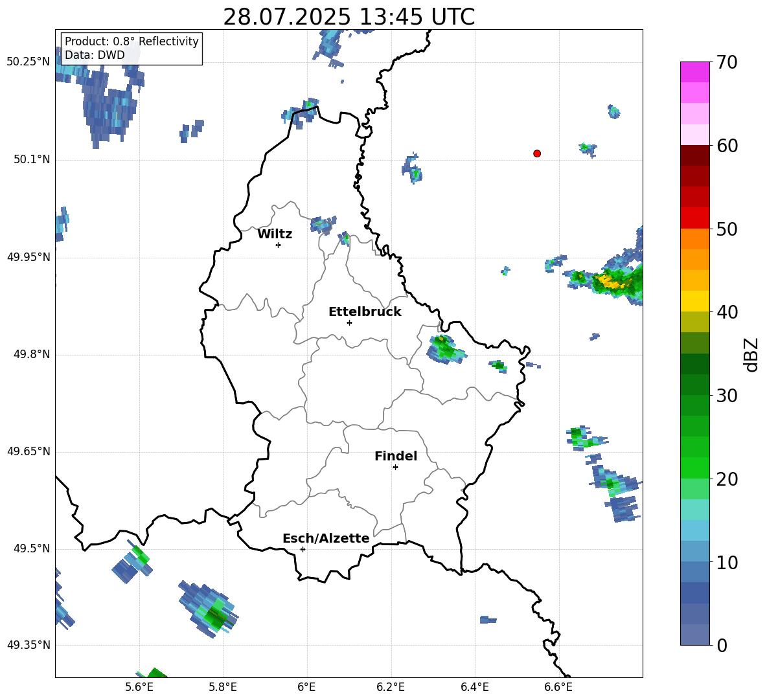
Task: Click the magenta top colorbar segment
Action: pos(694,72)
